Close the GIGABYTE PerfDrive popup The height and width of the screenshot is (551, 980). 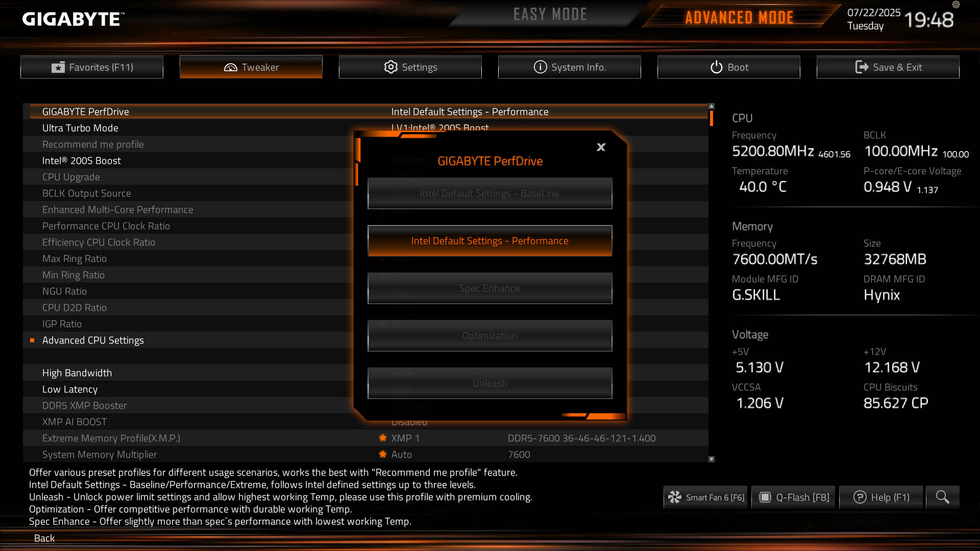[x=601, y=147]
